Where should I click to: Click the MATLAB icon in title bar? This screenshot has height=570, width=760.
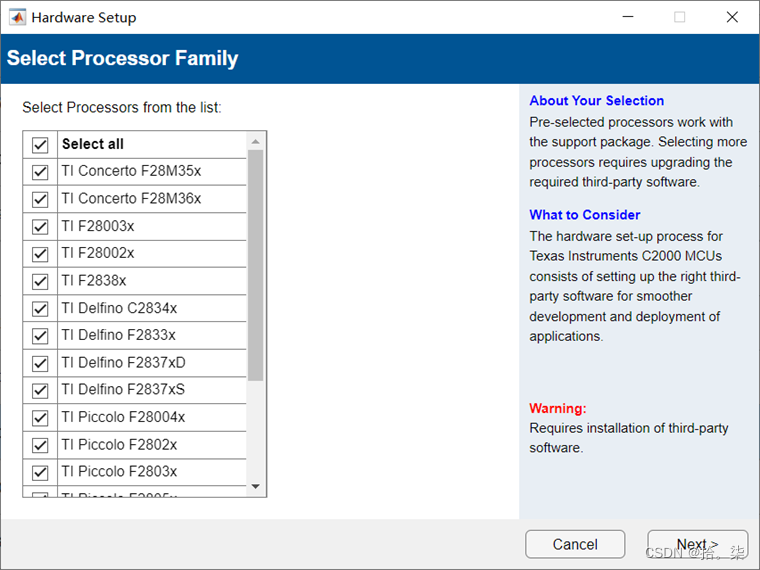point(17,17)
